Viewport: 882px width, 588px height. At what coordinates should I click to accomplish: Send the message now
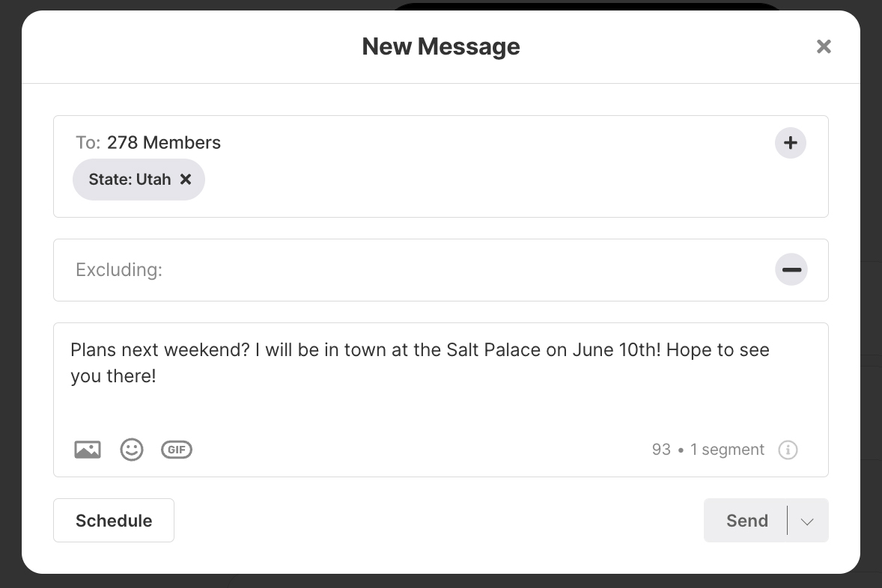coord(746,521)
